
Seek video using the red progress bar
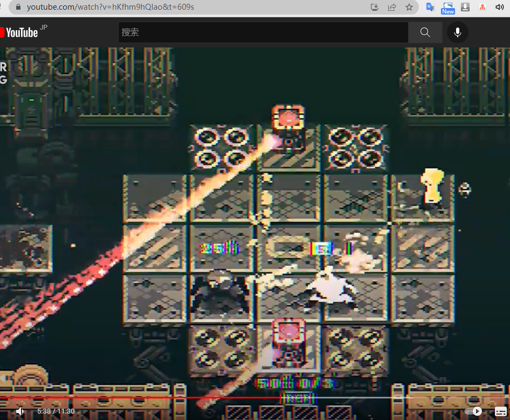[x=162, y=398]
